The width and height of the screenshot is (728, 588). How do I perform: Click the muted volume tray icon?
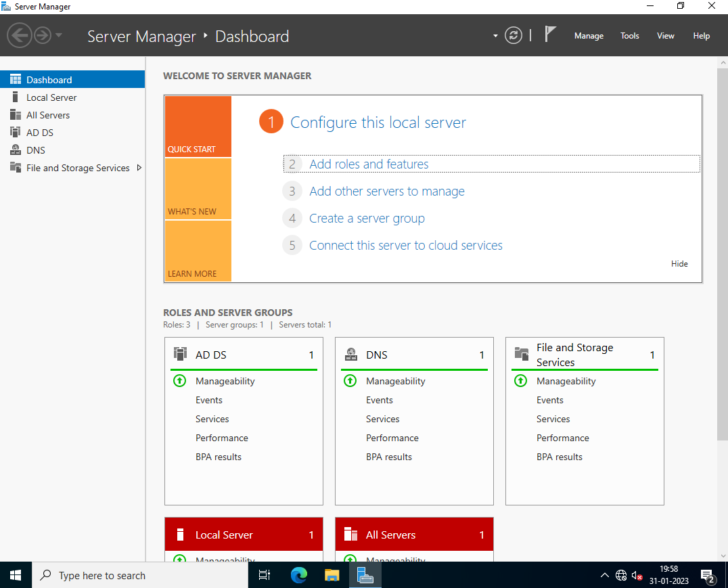[x=637, y=576]
